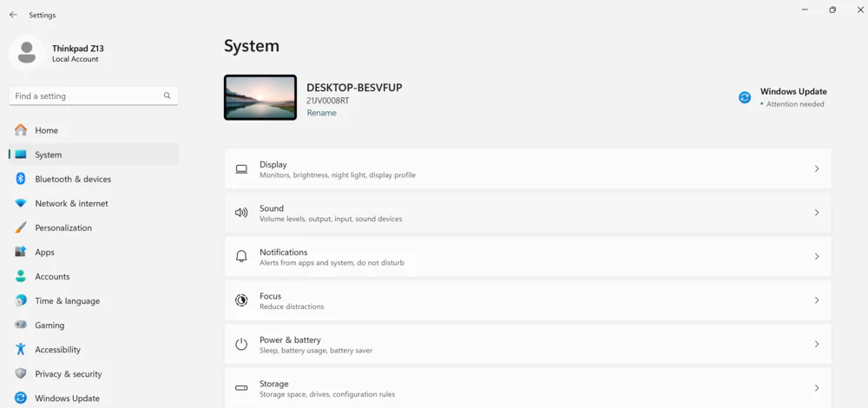Expand Display settings chevron
Viewport: 868px width, 408px height.
coord(817,169)
